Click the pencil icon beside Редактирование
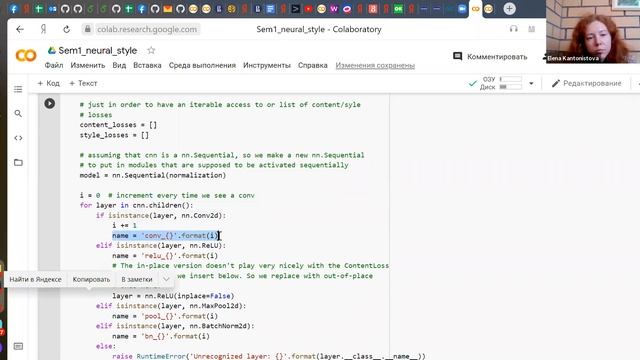 point(556,83)
